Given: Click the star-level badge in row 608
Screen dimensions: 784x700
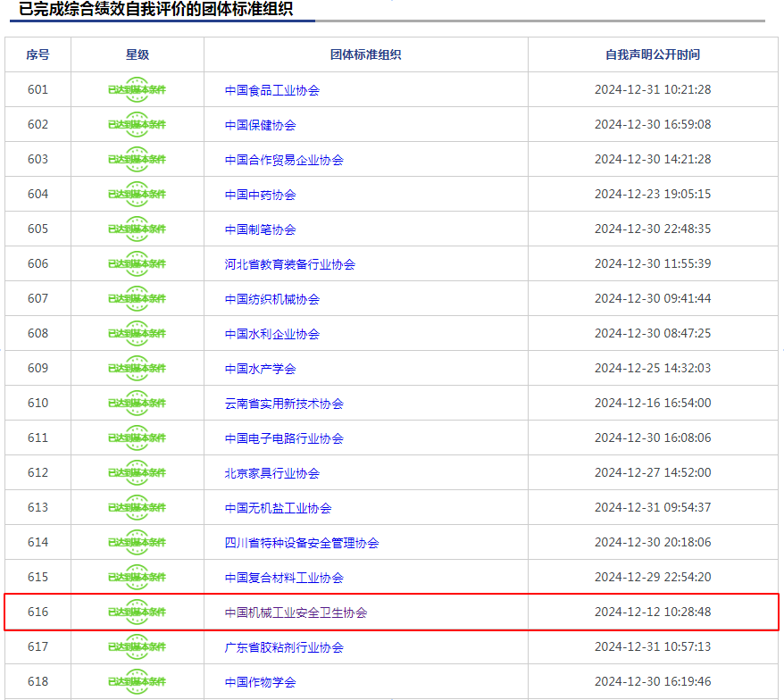Looking at the screenshot, I should point(137,334).
